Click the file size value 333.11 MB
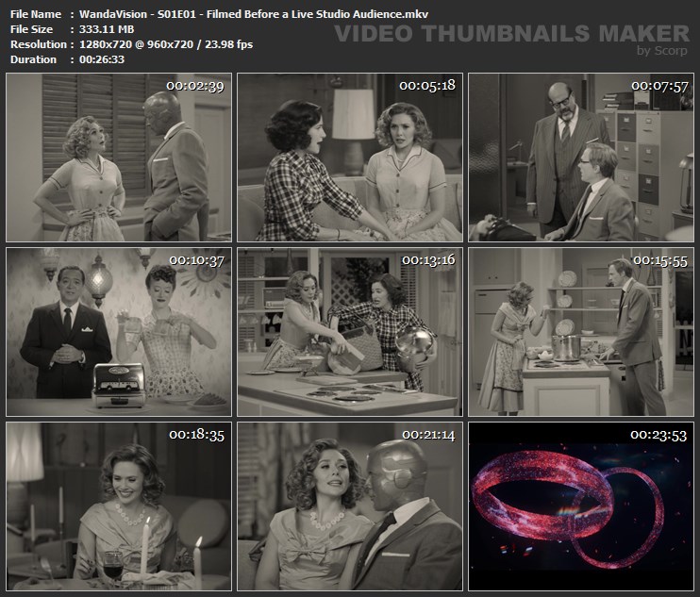 (107, 29)
